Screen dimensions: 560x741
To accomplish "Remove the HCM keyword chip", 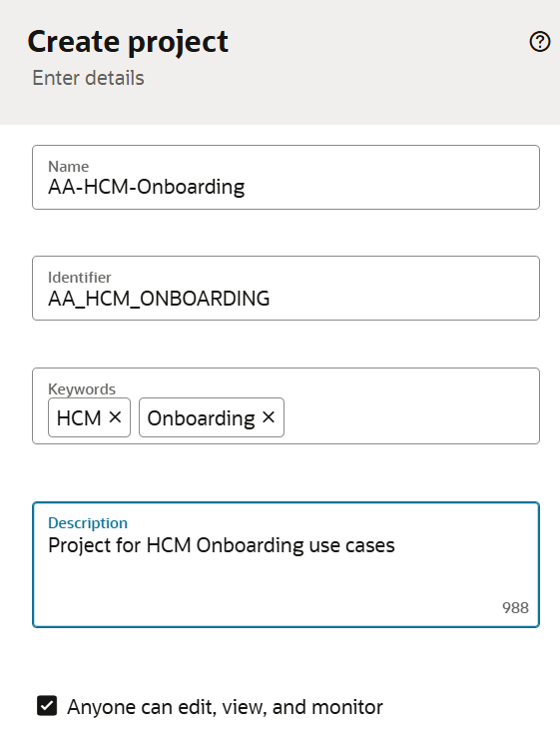I will click(115, 417).
